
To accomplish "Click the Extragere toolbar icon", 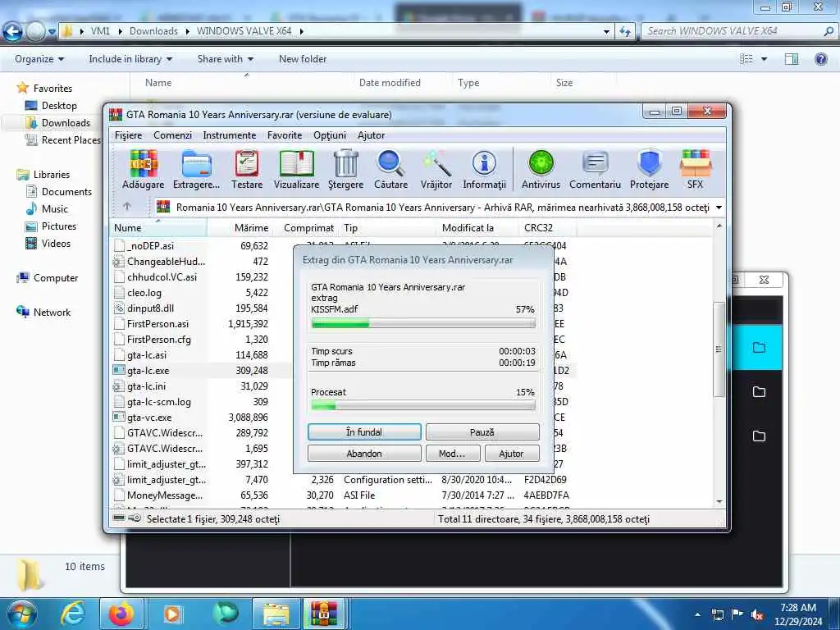I will [x=196, y=169].
